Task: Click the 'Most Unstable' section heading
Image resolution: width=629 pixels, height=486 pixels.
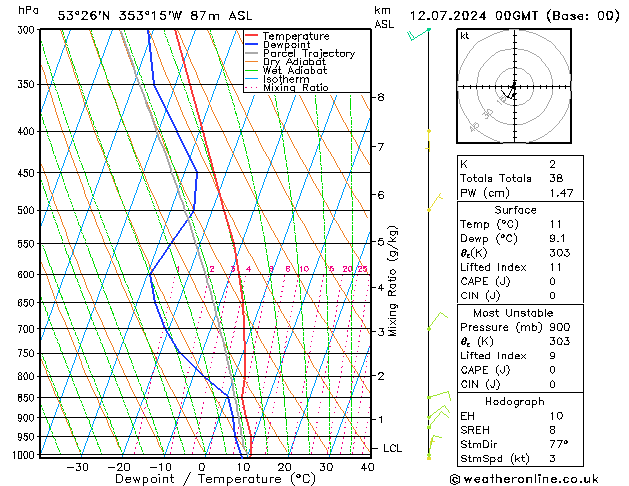Action: 513,313
